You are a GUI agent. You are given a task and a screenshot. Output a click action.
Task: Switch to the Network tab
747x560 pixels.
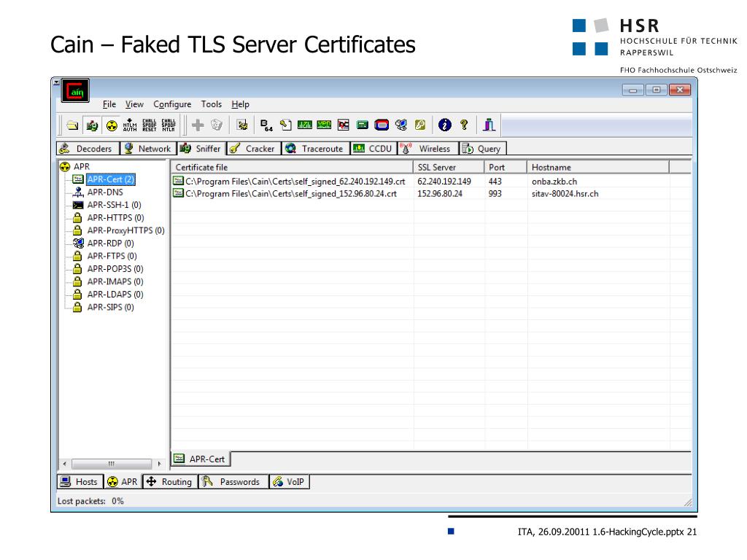pos(148,149)
